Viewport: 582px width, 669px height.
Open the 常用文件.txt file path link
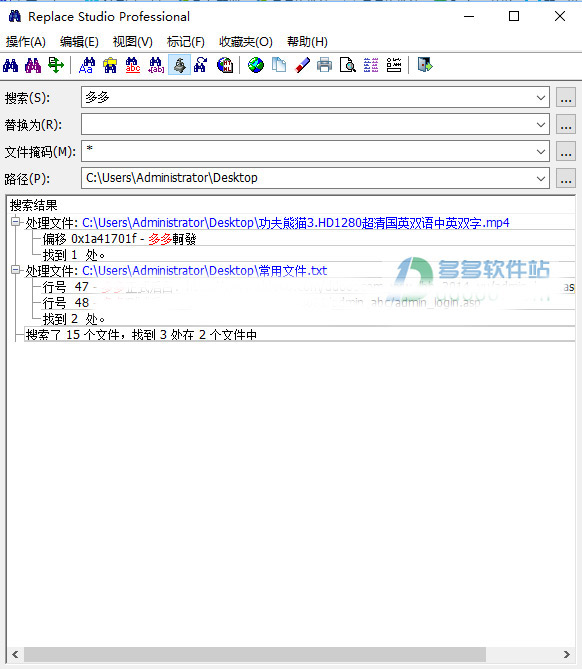click(204, 271)
